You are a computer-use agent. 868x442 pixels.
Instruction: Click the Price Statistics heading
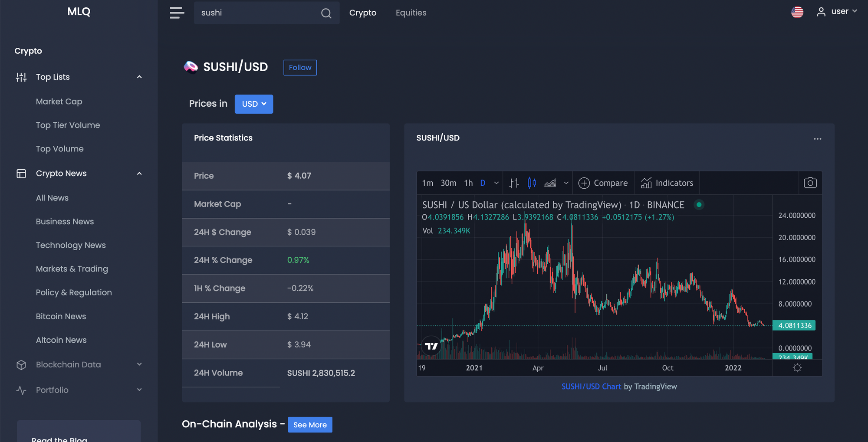pyautogui.click(x=223, y=138)
